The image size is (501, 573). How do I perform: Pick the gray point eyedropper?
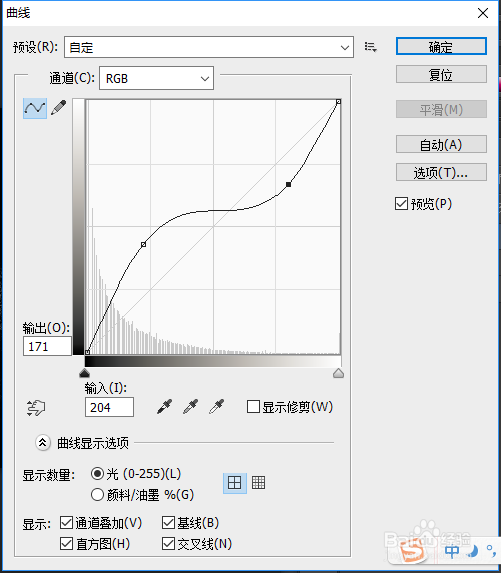pyautogui.click(x=190, y=407)
